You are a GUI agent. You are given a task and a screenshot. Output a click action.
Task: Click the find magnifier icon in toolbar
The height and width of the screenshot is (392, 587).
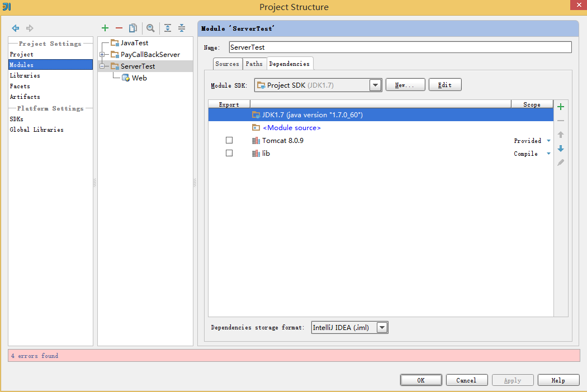[150, 28]
